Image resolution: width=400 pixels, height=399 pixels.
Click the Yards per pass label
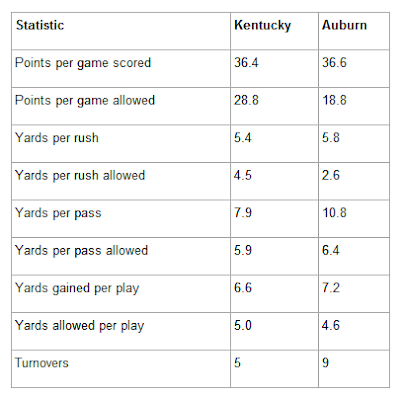coord(58,213)
